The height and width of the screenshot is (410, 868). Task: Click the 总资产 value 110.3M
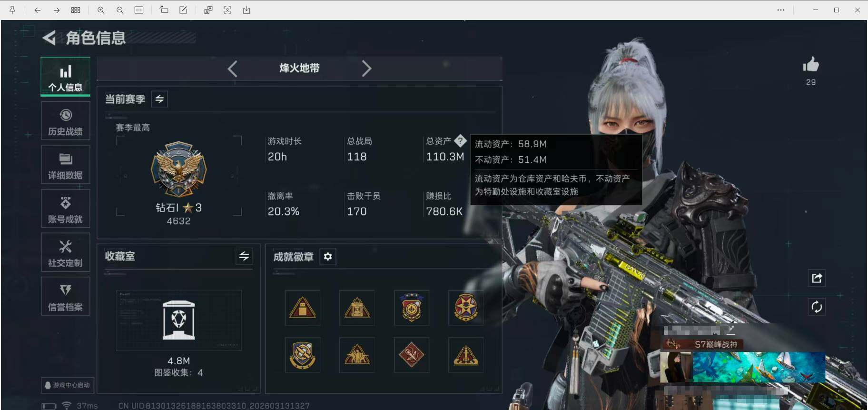[445, 157]
